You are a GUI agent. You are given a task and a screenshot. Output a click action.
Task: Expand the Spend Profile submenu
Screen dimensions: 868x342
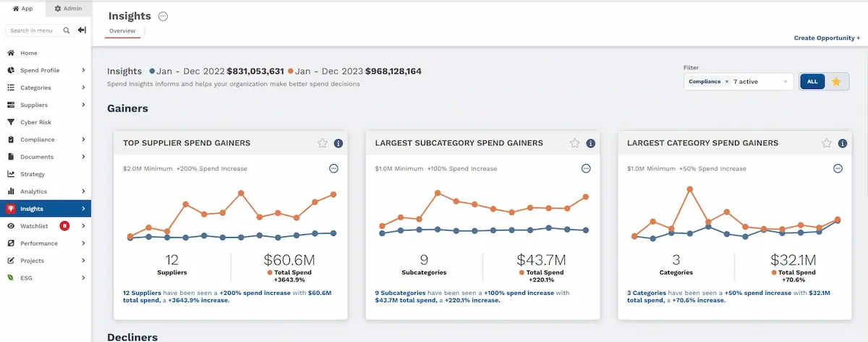(83, 70)
